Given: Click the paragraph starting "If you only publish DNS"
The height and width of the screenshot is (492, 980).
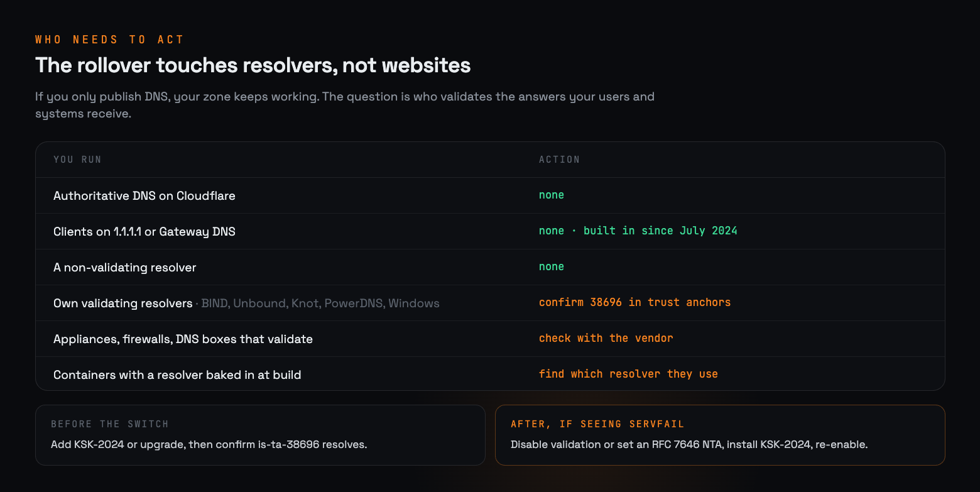Looking at the screenshot, I should (345, 106).
